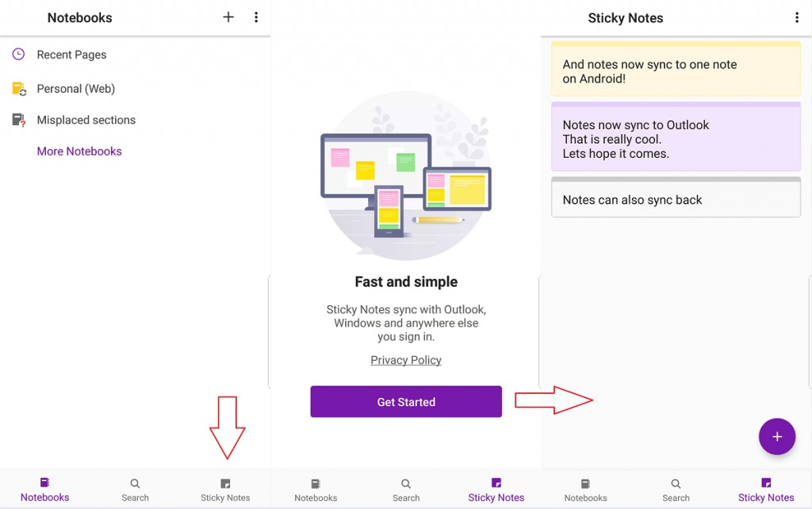Tap the purple plus icon to add a sticky note
812x509 pixels.
click(x=777, y=436)
